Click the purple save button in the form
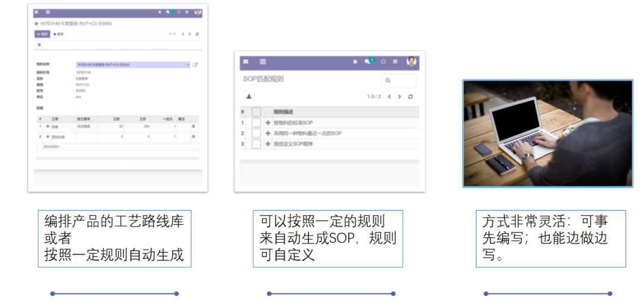The image size is (644, 306). point(42,34)
